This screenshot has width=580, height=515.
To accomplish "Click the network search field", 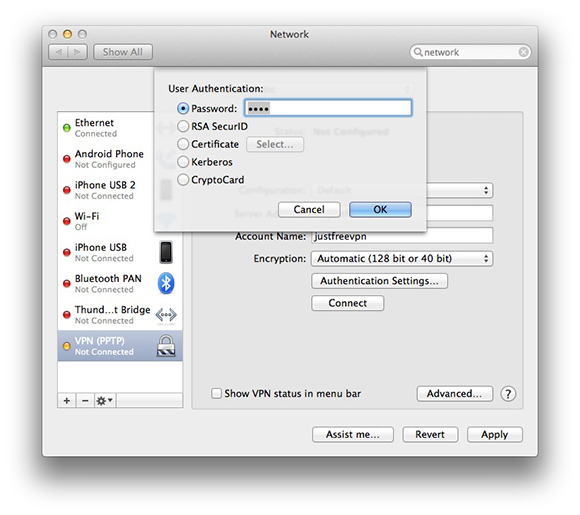I will [x=471, y=52].
